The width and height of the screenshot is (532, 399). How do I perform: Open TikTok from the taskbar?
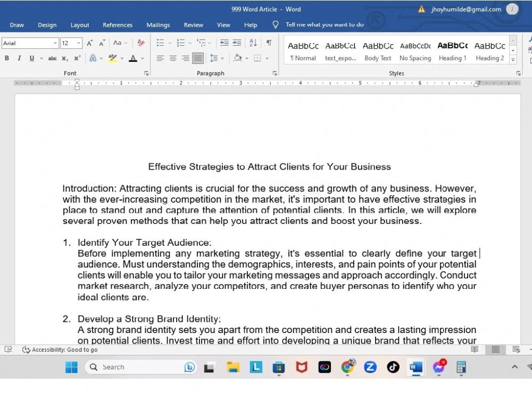pyautogui.click(x=393, y=367)
